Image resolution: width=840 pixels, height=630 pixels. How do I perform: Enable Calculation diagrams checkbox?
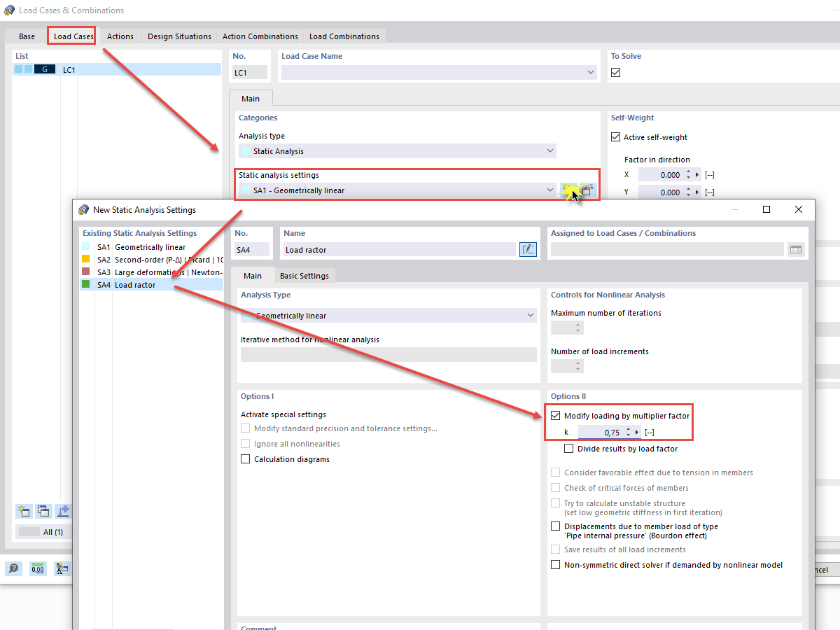[246, 459]
